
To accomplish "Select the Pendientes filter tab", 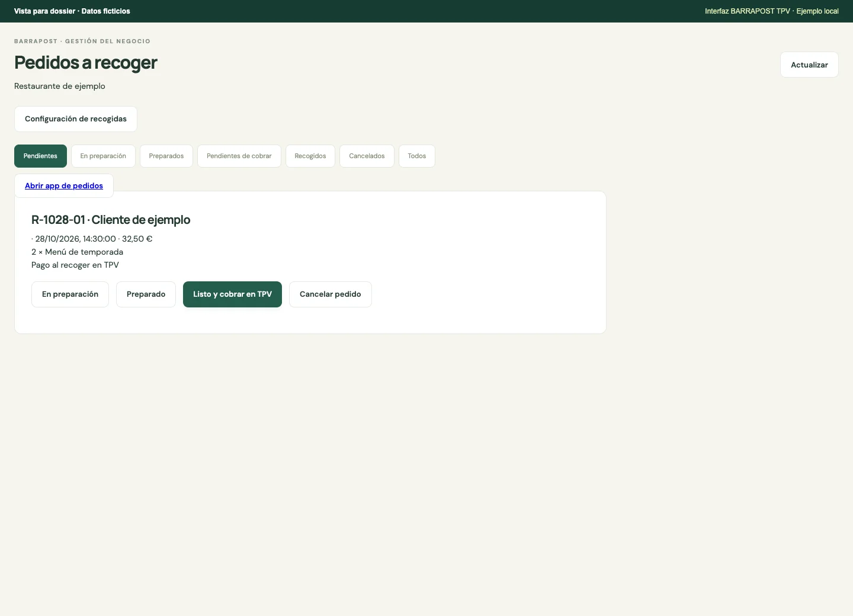I will point(40,156).
